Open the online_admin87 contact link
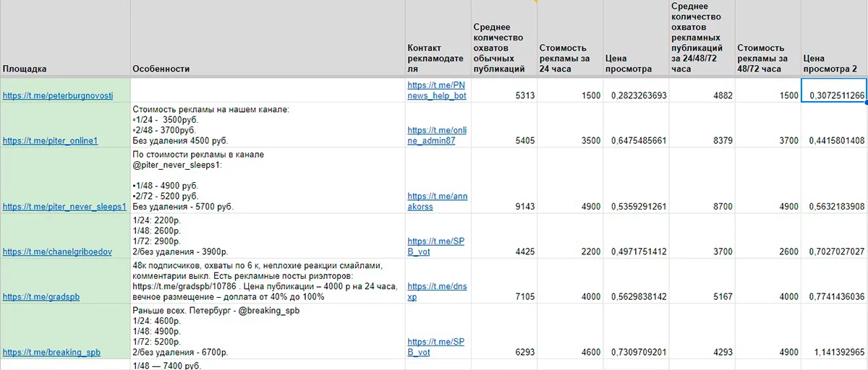 [438, 135]
